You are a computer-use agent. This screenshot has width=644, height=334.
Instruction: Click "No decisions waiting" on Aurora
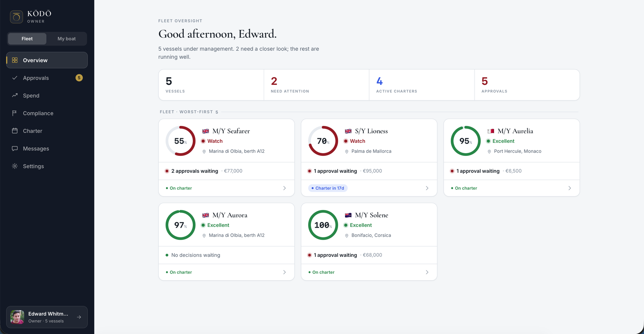click(195, 255)
